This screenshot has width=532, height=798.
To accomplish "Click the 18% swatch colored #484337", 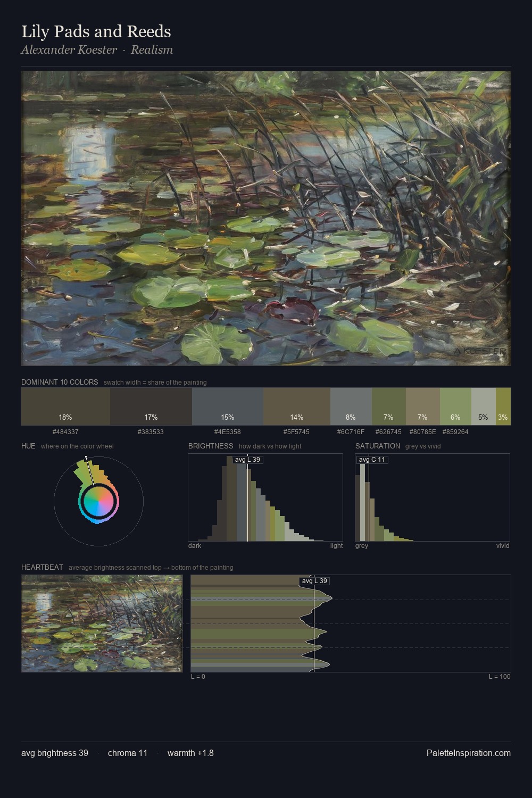I will [x=65, y=406].
